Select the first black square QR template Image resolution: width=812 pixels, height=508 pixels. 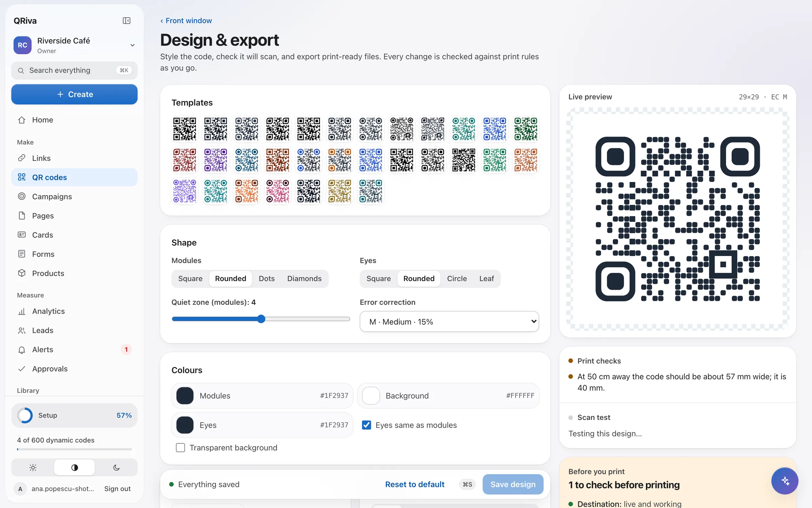(185, 129)
